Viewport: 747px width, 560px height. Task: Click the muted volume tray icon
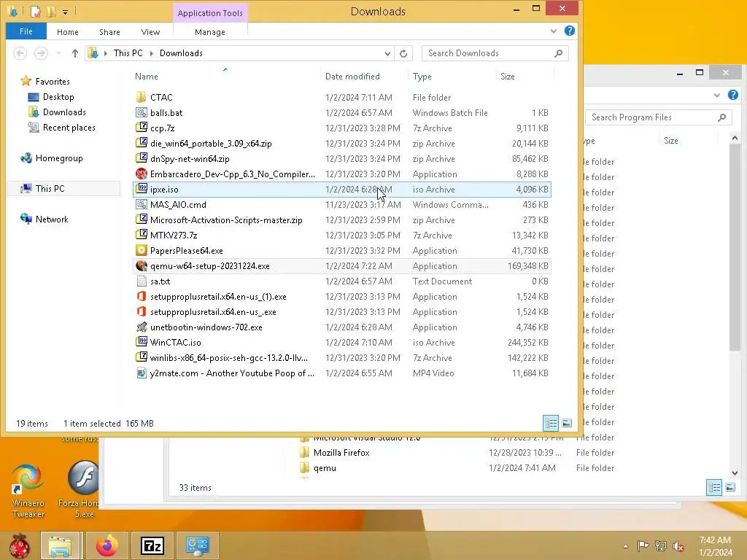678,545
